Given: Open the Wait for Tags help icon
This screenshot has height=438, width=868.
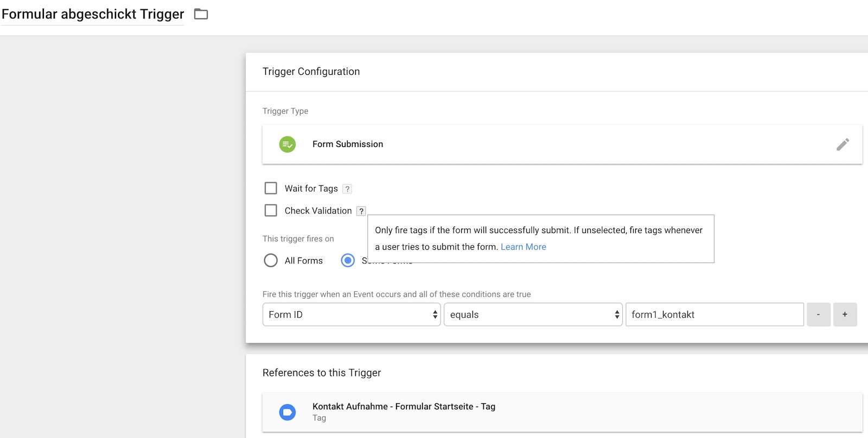Looking at the screenshot, I should click(x=347, y=189).
